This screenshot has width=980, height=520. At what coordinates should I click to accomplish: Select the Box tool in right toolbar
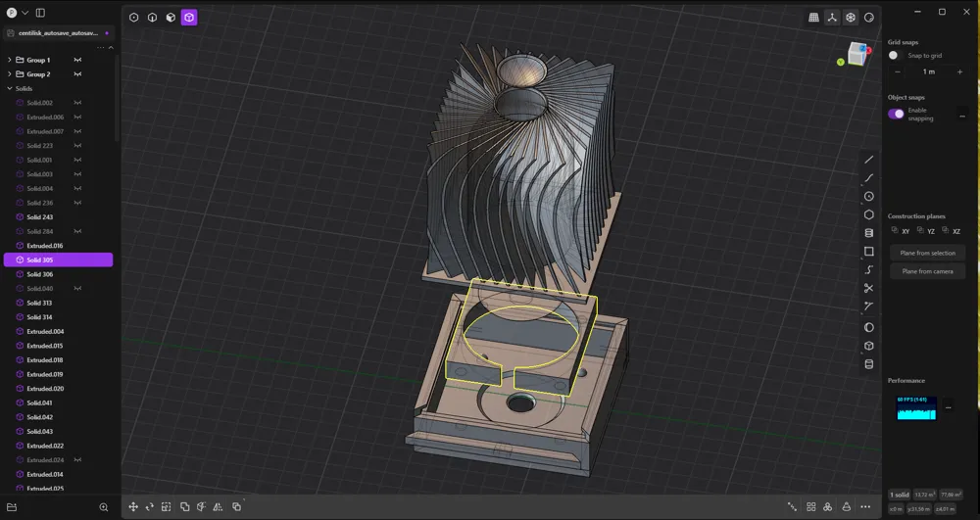pyautogui.click(x=868, y=346)
